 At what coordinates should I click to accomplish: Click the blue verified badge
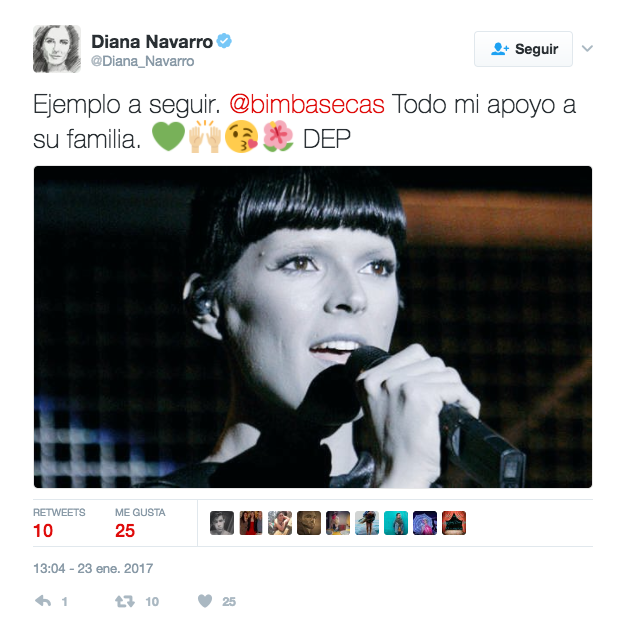pos(224,41)
